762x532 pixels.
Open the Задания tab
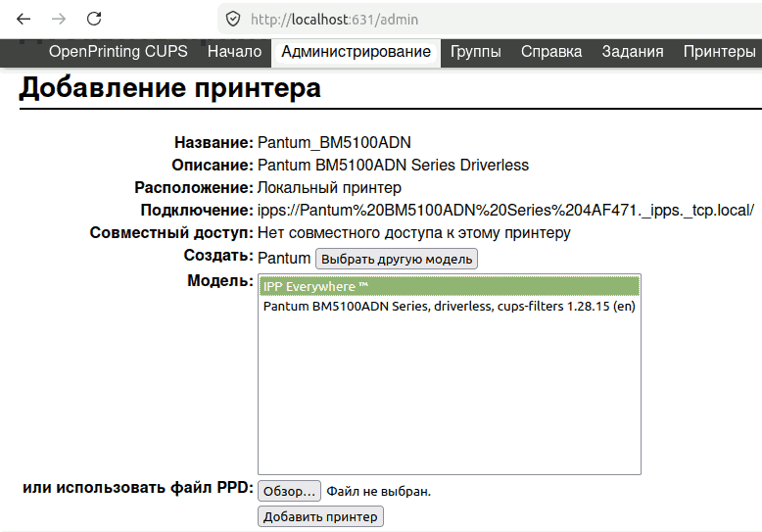tap(633, 52)
